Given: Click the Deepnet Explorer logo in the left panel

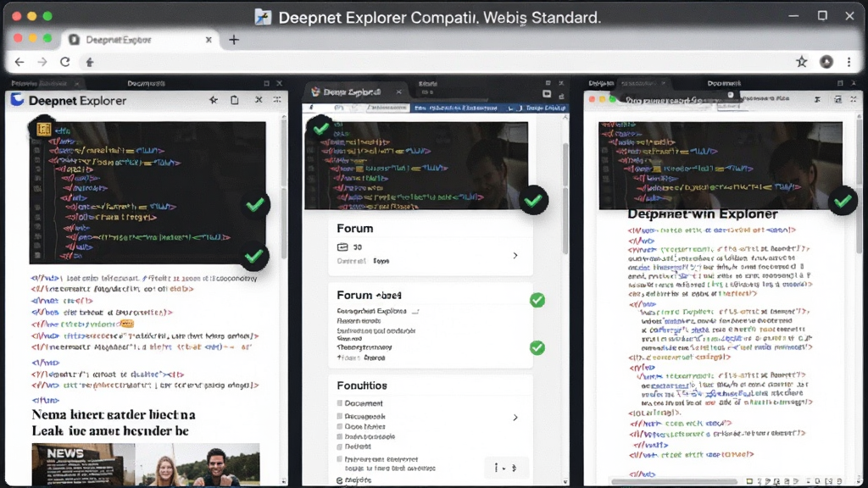Looking at the screenshot, I should (17, 100).
